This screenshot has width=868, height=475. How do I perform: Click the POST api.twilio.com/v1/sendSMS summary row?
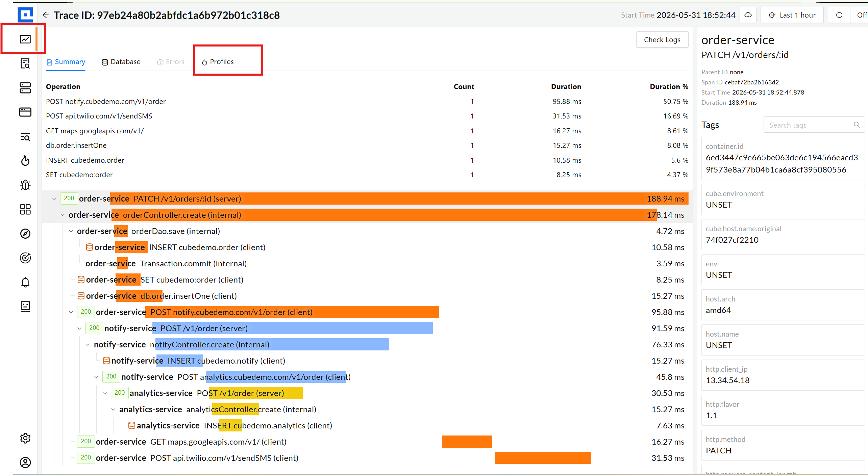[367, 116]
